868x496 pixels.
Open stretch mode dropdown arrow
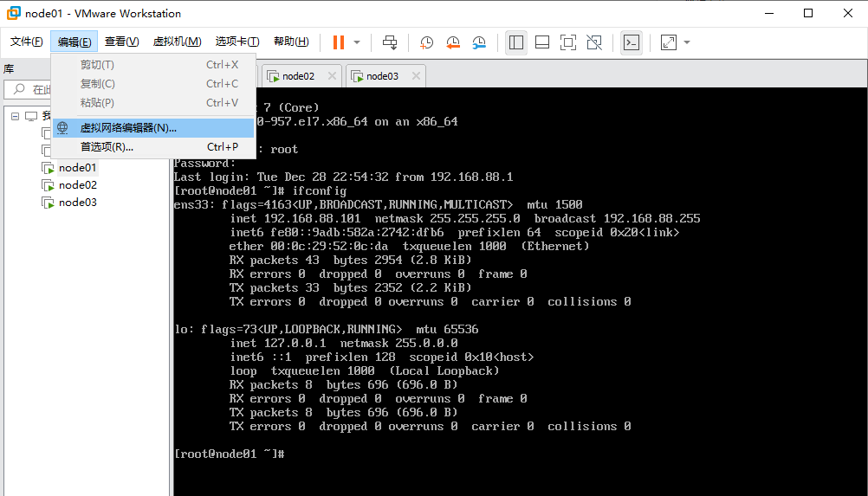click(x=687, y=42)
